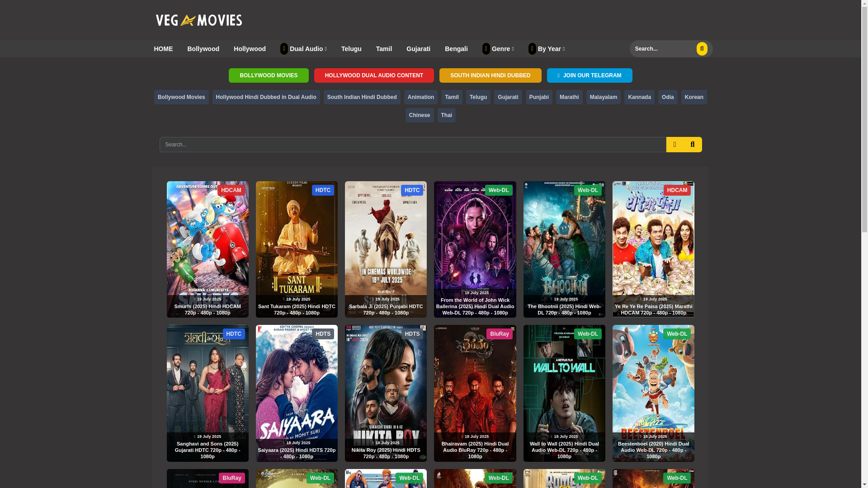Open Sanghavi and Sons (2025) Gujarati poster
This screenshot has width=868, height=488.
(208, 393)
